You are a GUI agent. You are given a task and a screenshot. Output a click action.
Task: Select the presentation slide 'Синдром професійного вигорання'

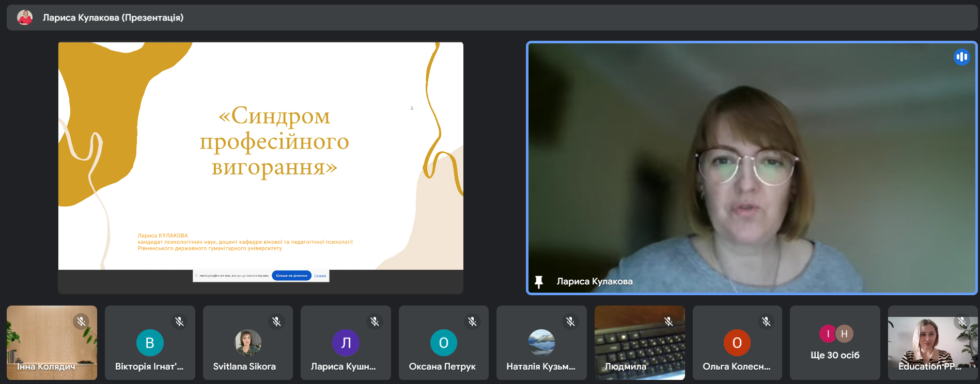click(x=260, y=156)
